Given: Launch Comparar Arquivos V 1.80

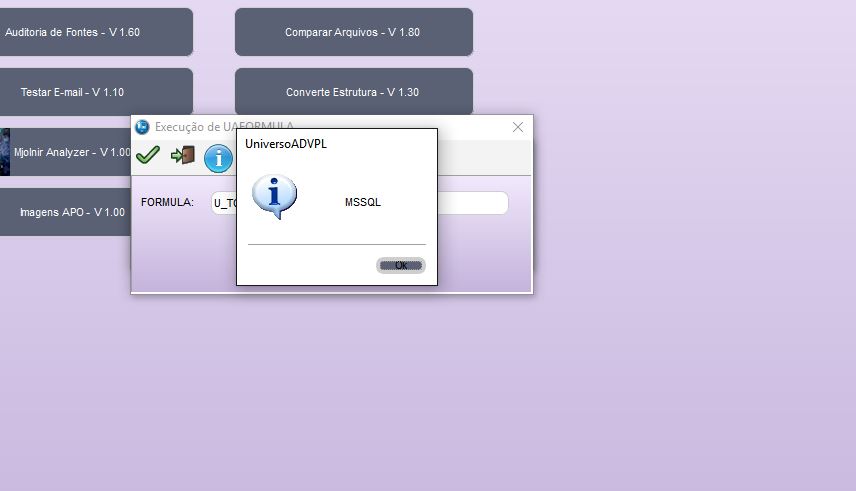Looking at the screenshot, I should pyautogui.click(x=353, y=32).
